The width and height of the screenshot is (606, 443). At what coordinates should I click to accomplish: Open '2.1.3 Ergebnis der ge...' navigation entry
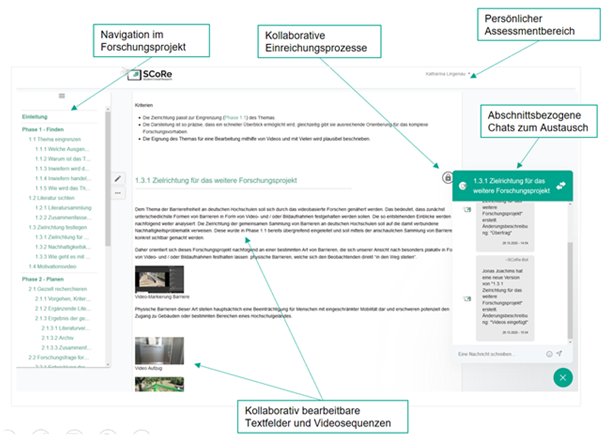62,319
